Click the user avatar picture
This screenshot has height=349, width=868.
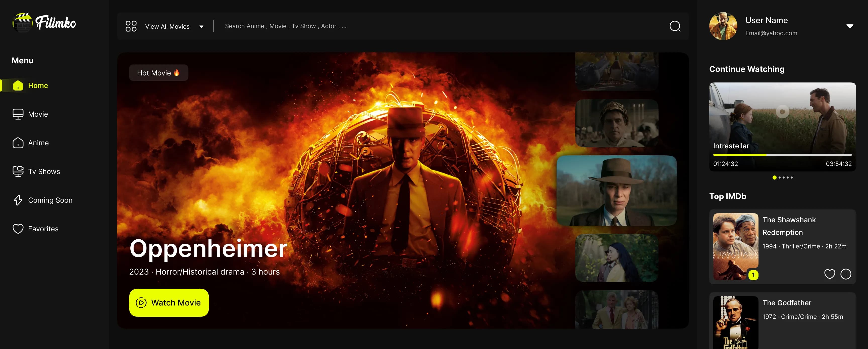pos(723,26)
